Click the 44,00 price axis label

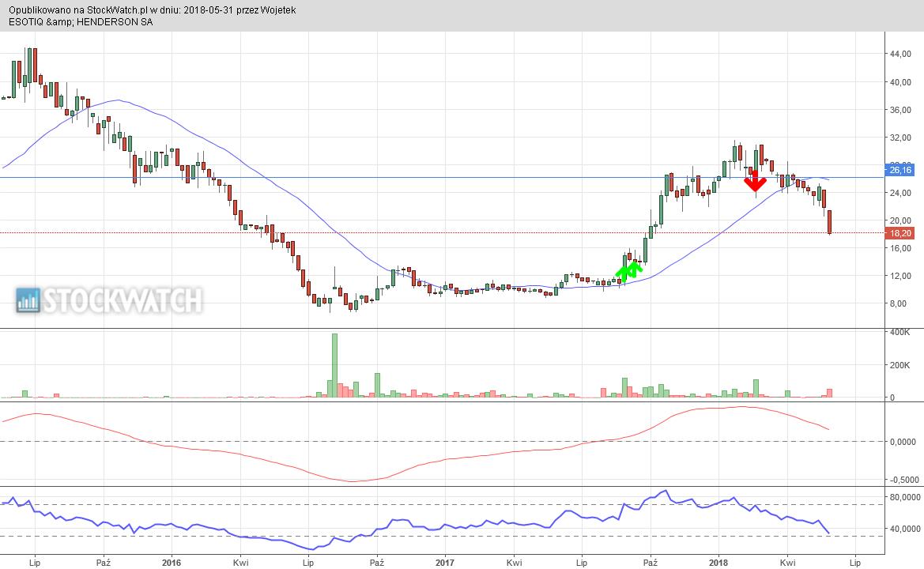point(900,55)
